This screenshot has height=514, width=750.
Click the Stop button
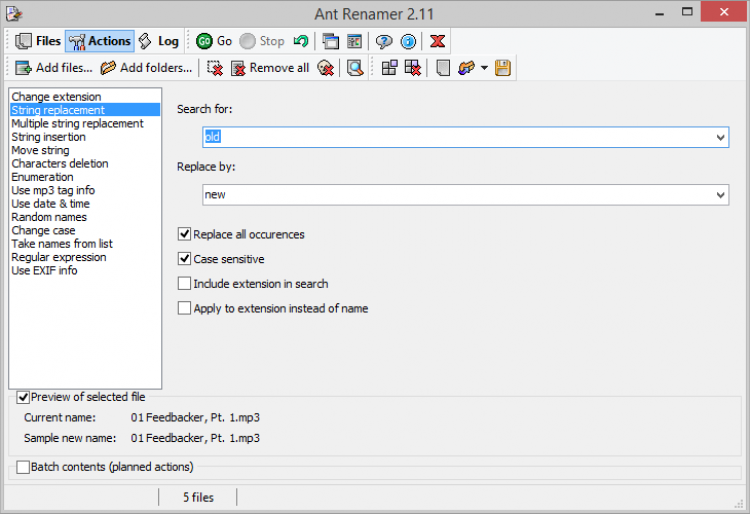coord(262,41)
